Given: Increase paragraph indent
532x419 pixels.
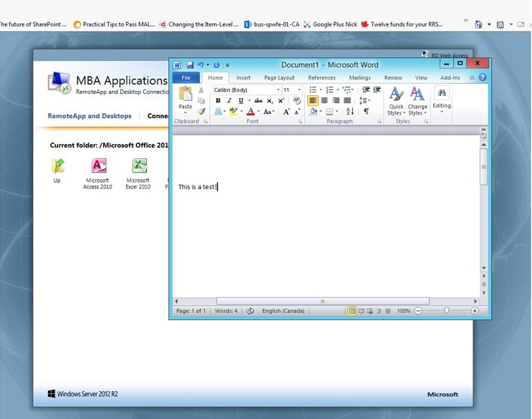Looking at the screenshot, I should point(377,90).
